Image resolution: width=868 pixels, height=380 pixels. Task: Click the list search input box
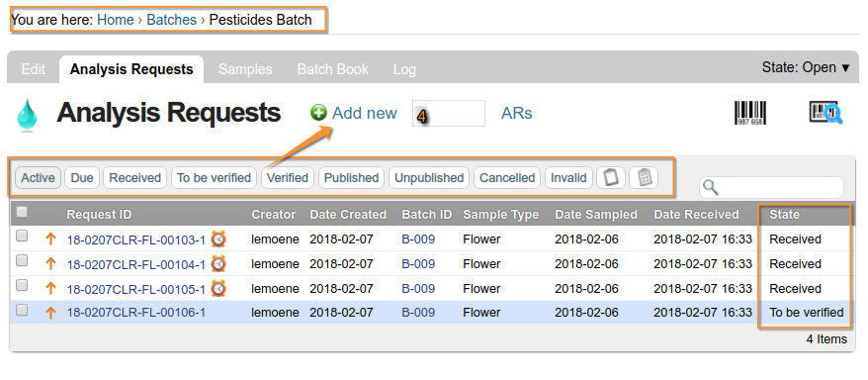point(771,188)
